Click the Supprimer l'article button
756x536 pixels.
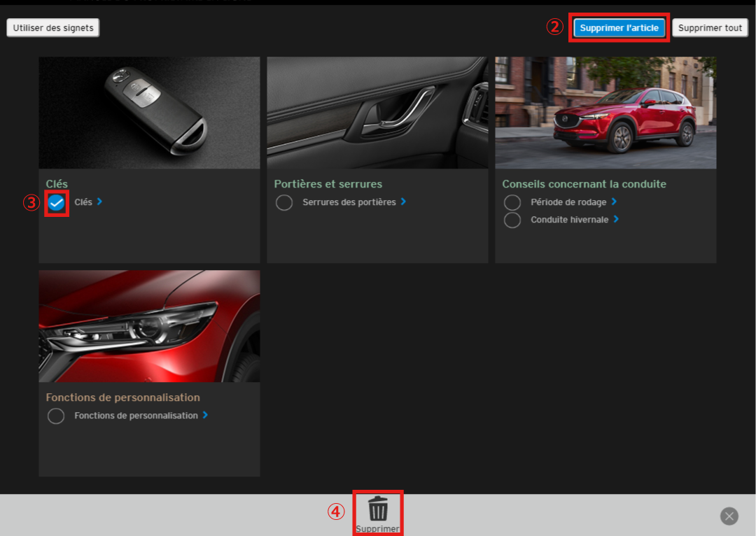click(619, 28)
